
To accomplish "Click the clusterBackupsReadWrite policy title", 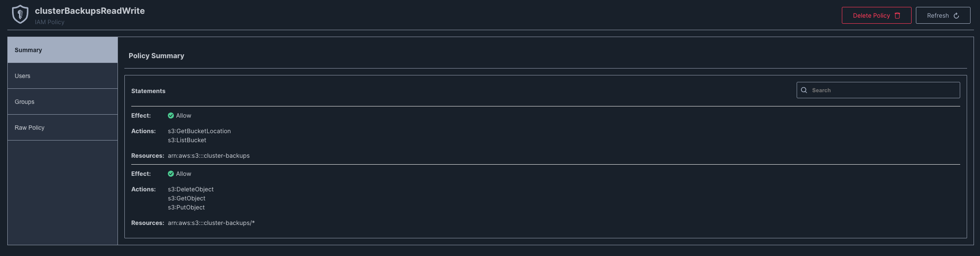I will (90, 11).
